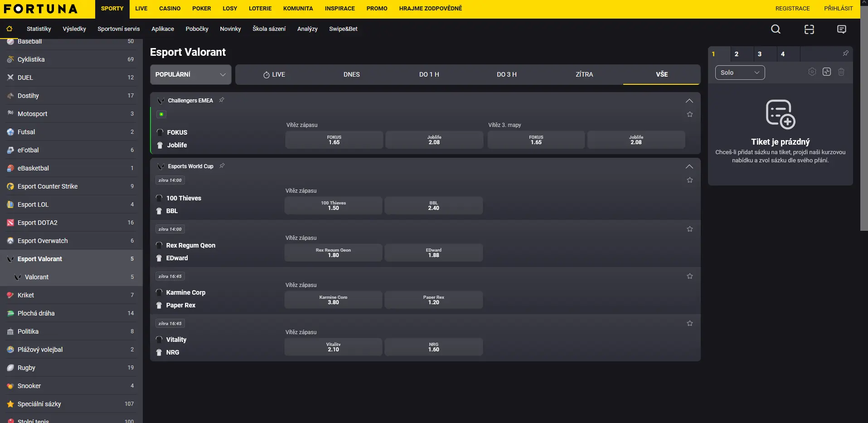This screenshot has width=868, height=423.
Task: Click the live indicator for FOKUS match
Action: click(x=161, y=114)
